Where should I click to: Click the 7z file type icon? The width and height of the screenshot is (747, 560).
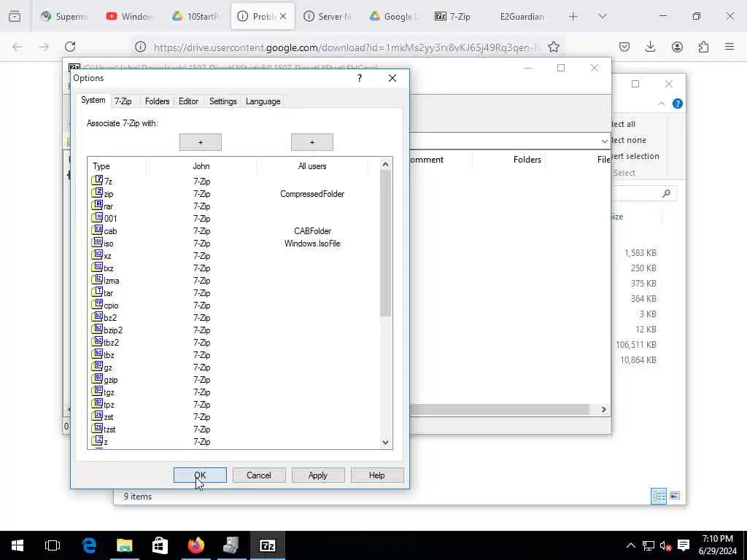97,181
